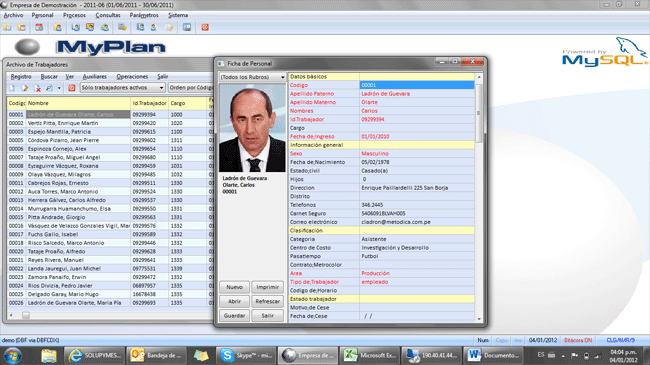Switch to Microsoft Excel taskbar button
The width and height of the screenshot is (650, 365).
[370, 356]
